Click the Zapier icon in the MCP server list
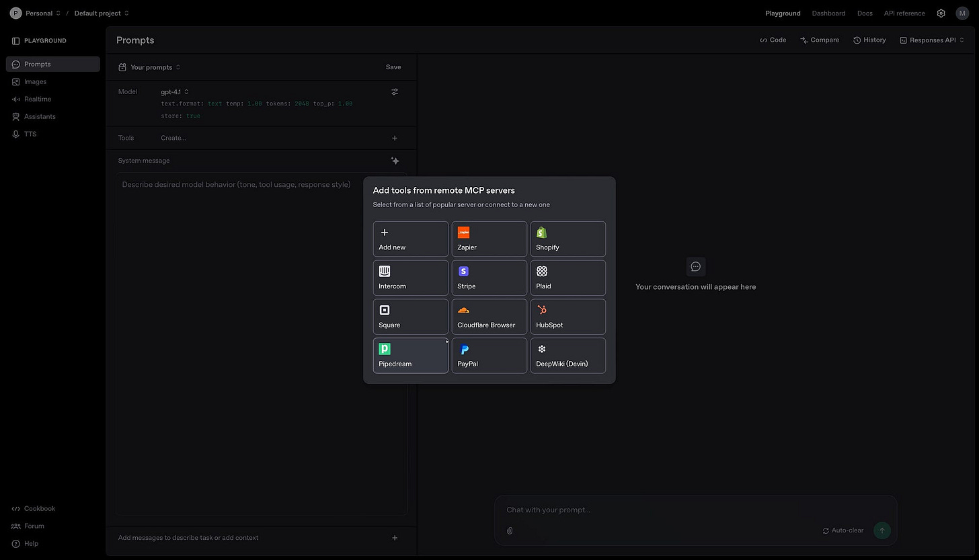Viewport: 979px width, 560px height. (x=463, y=233)
